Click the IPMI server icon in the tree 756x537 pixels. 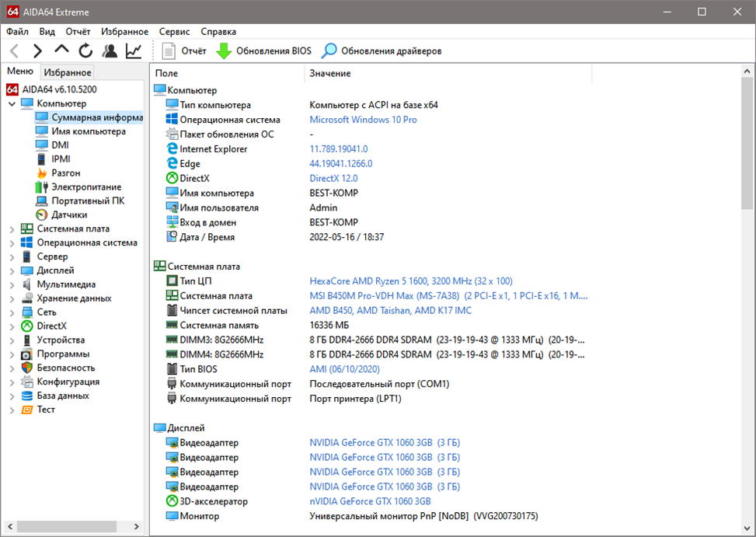[42, 159]
